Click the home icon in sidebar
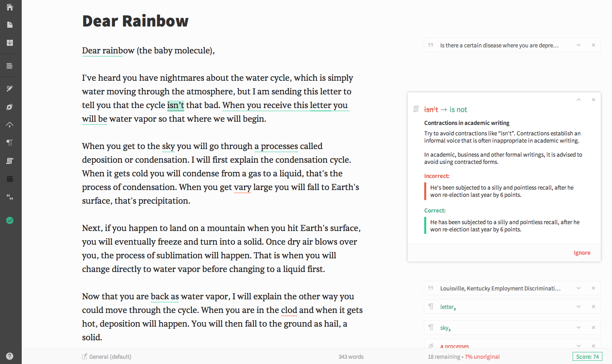 (x=10, y=7)
